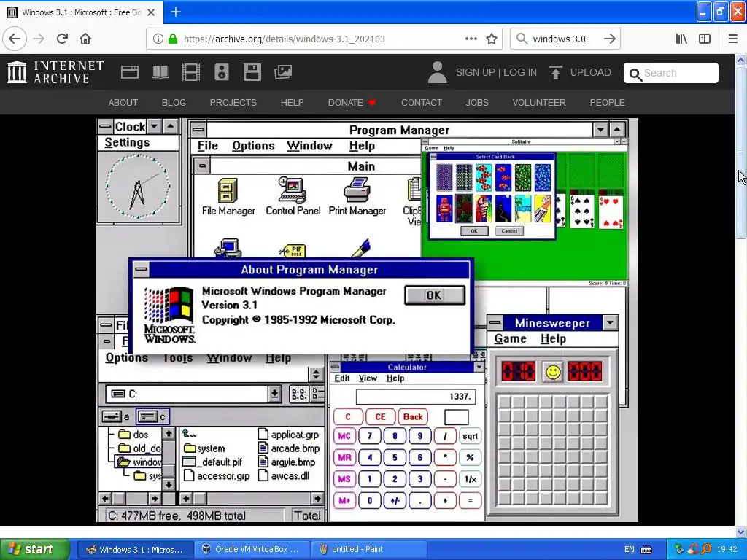The width and height of the screenshot is (747, 560).
Task: Open the Main group control menu box
Action: [x=203, y=166]
